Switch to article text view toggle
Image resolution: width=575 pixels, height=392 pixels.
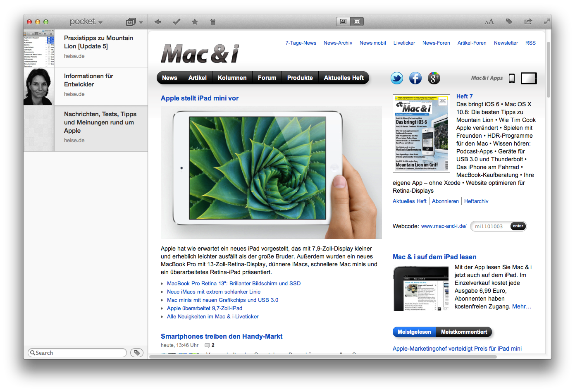[343, 22]
